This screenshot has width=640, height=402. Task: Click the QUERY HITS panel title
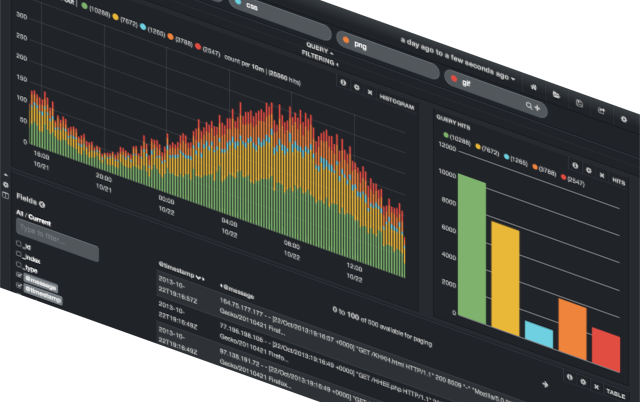pos(453,122)
